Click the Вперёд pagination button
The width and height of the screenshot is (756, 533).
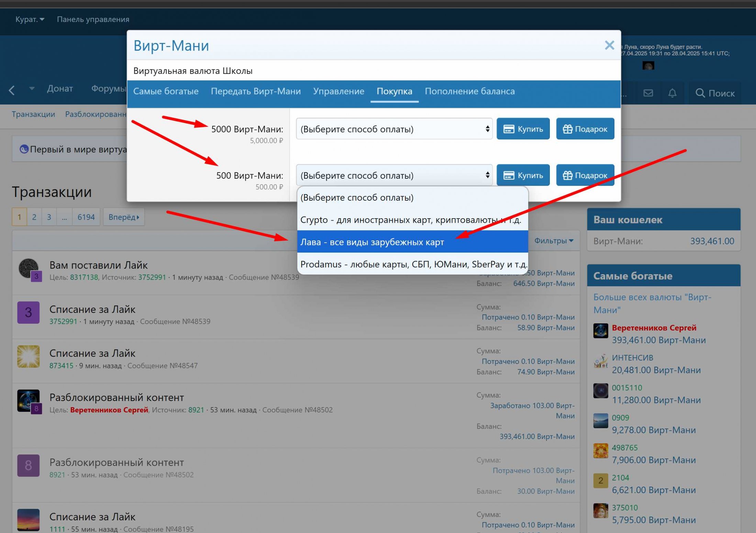[124, 217]
